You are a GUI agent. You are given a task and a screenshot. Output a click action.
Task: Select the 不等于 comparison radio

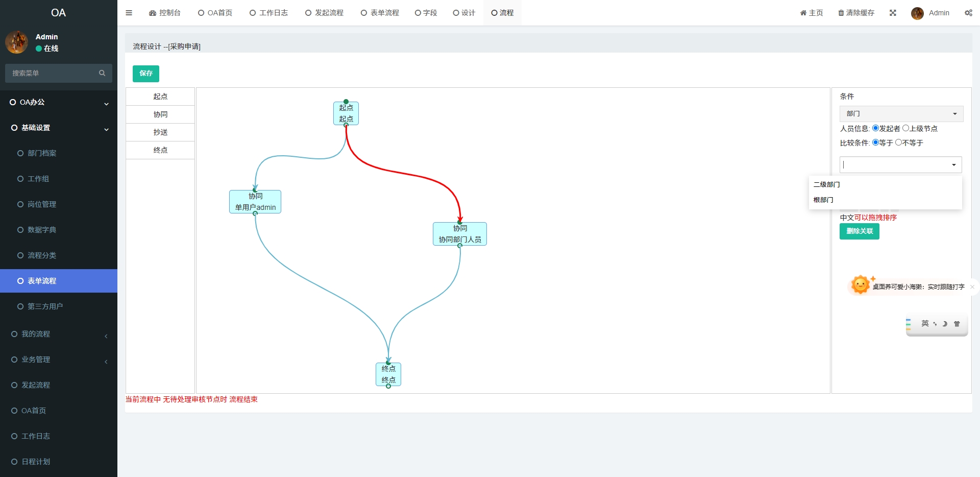tap(898, 142)
